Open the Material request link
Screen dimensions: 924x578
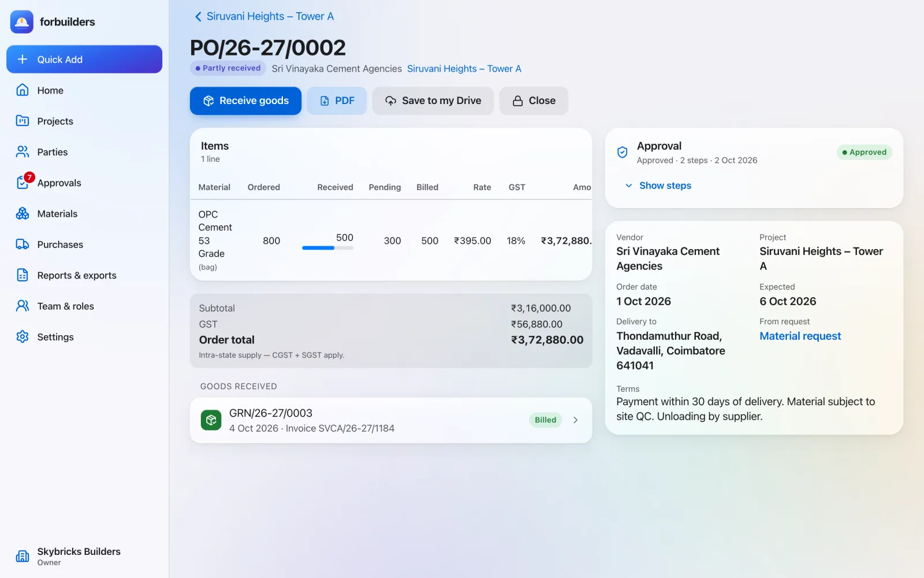tap(800, 336)
